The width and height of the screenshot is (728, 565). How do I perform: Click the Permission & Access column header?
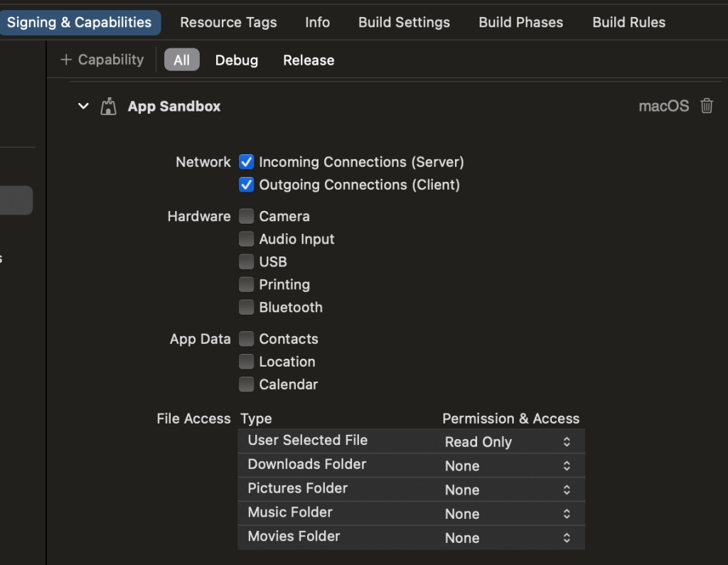510,419
